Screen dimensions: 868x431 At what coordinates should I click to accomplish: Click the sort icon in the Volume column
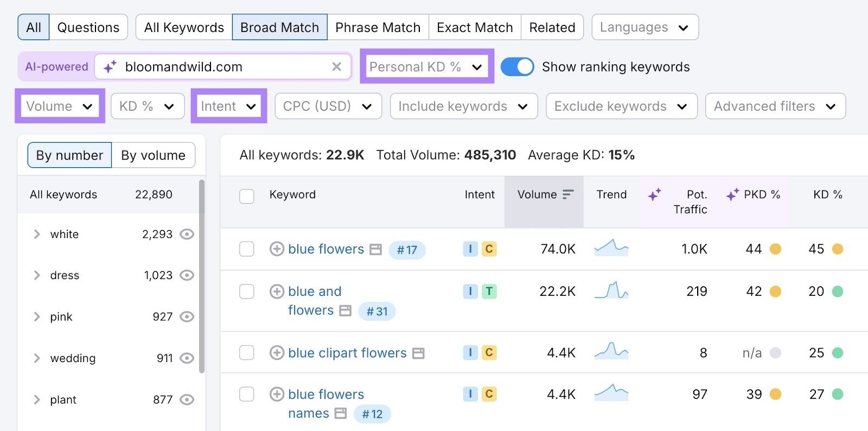[567, 194]
